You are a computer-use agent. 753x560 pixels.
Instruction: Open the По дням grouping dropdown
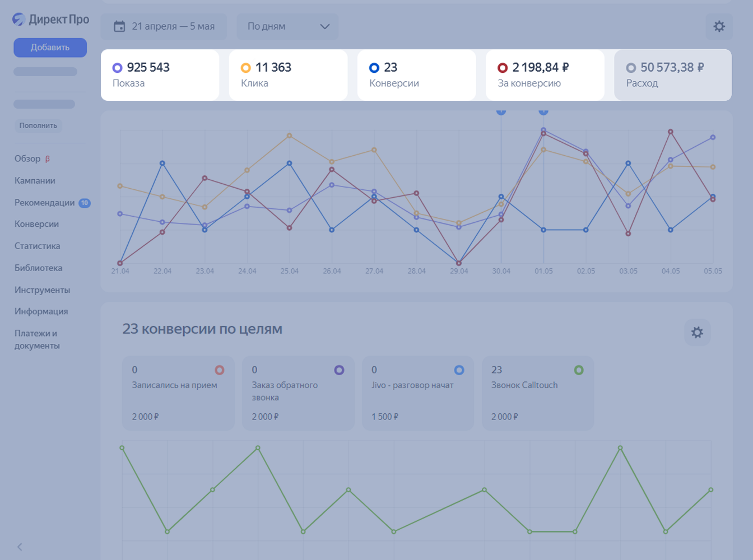pos(287,26)
